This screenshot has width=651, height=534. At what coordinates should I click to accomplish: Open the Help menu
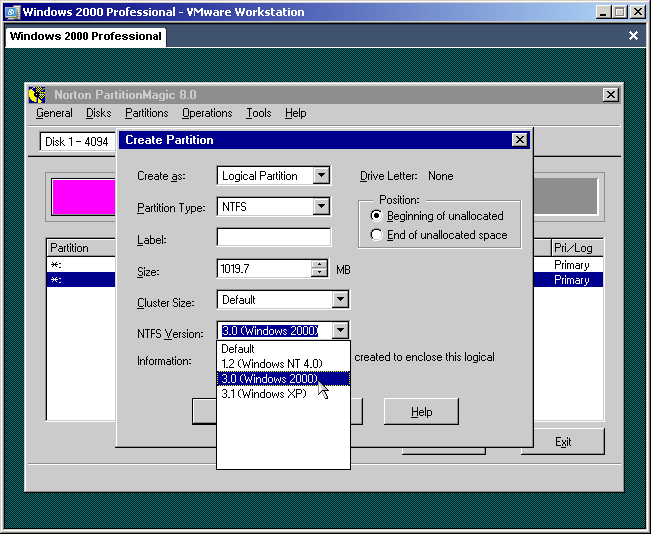pyautogui.click(x=296, y=113)
